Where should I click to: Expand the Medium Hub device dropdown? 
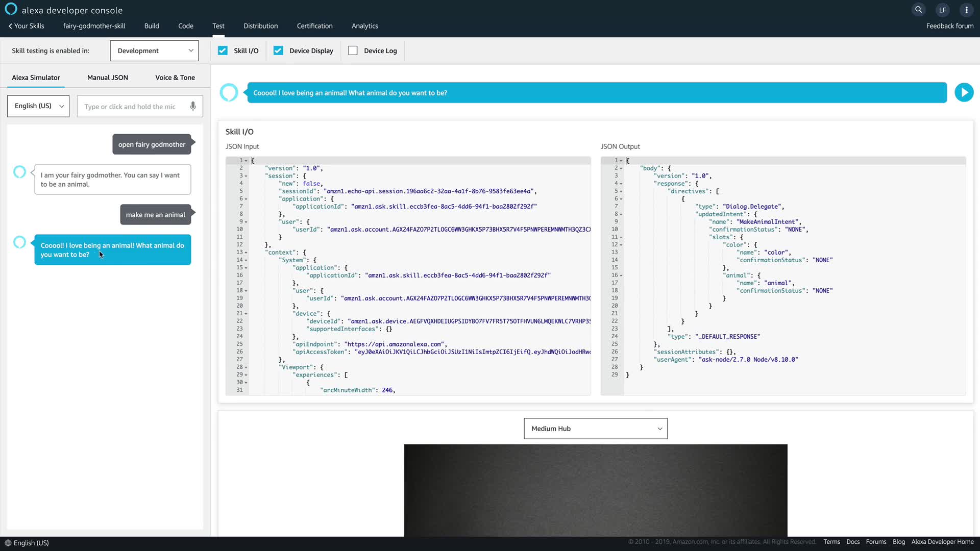pyautogui.click(x=595, y=429)
